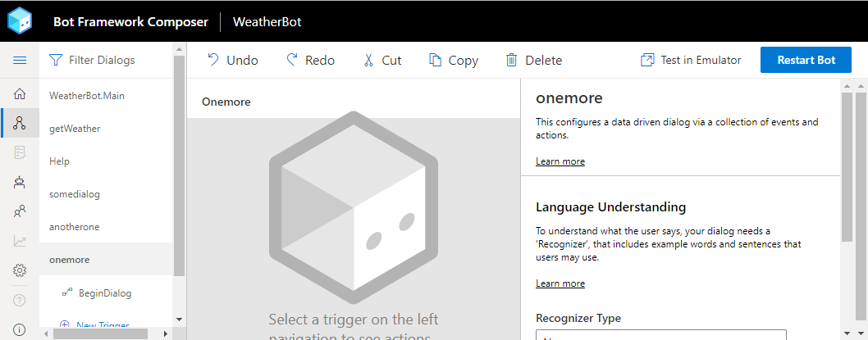Select the Design flow sidebar icon
This screenshot has height=340, width=868.
[x=20, y=123]
